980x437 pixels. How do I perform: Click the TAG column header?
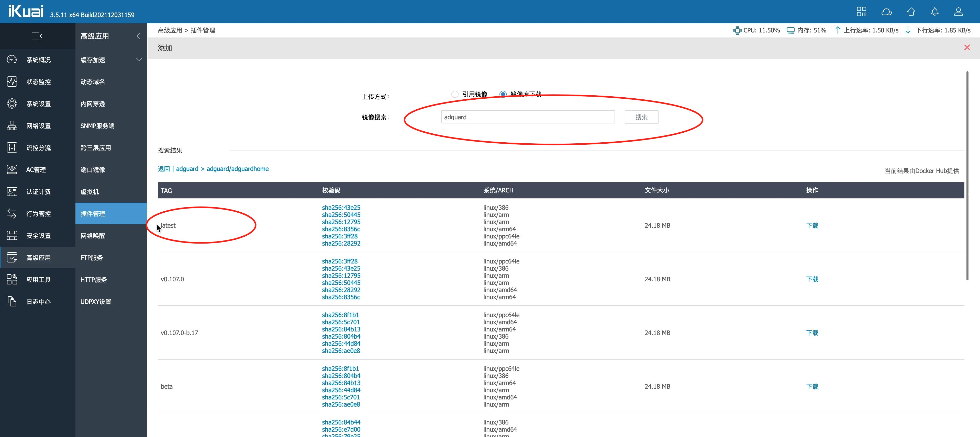(166, 190)
